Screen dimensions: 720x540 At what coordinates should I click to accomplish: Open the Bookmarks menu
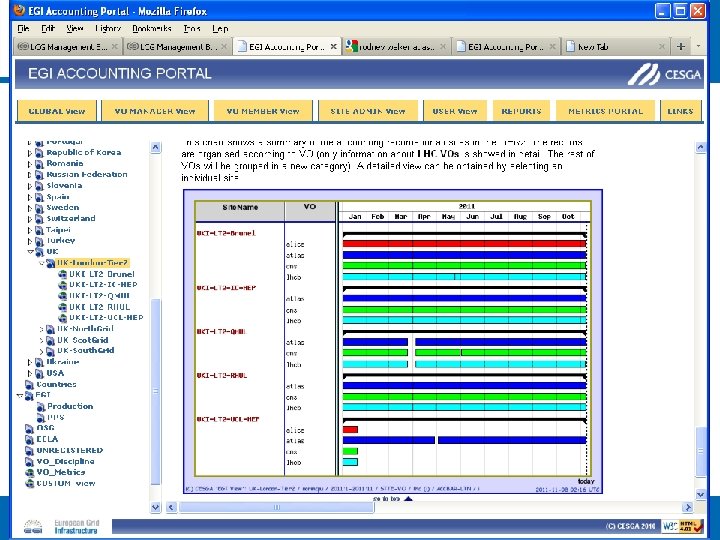tap(153, 29)
